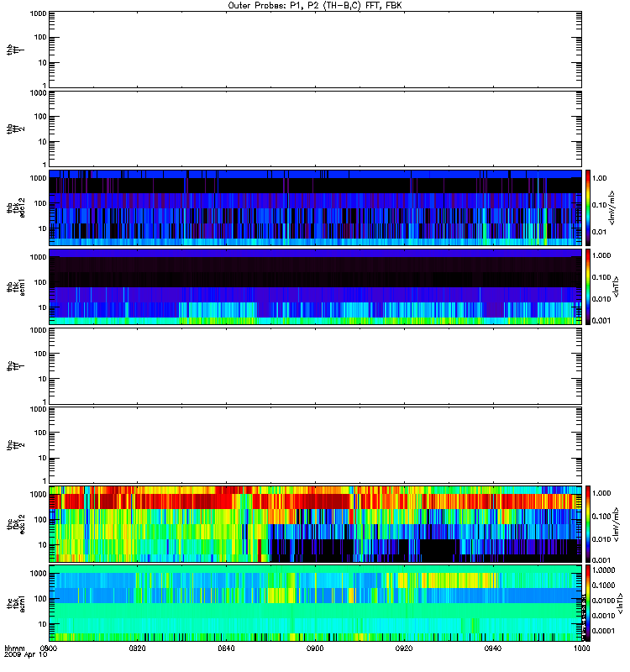Viewport: 630px width, 672px height.
Task: Click the 0920 time axis label
Action: point(404,648)
